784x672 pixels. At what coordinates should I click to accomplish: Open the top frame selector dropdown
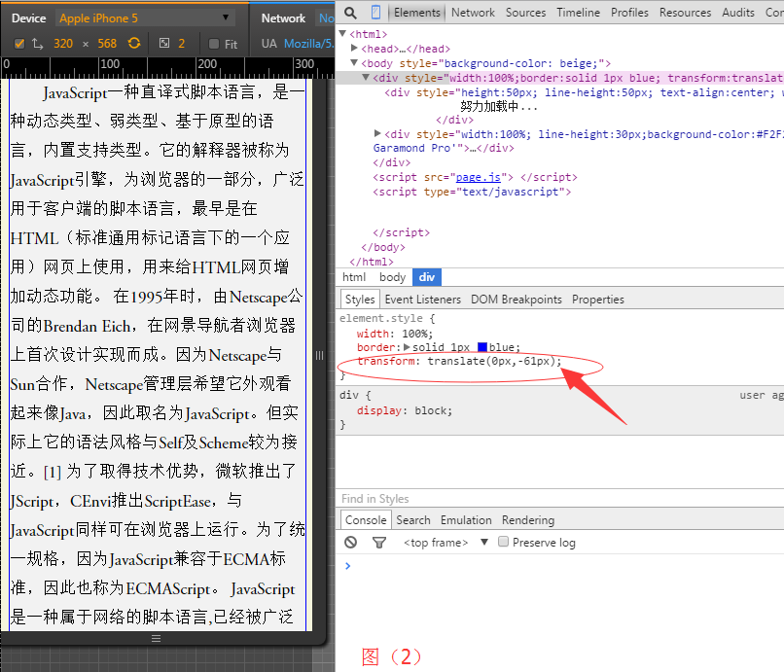[x=445, y=543]
